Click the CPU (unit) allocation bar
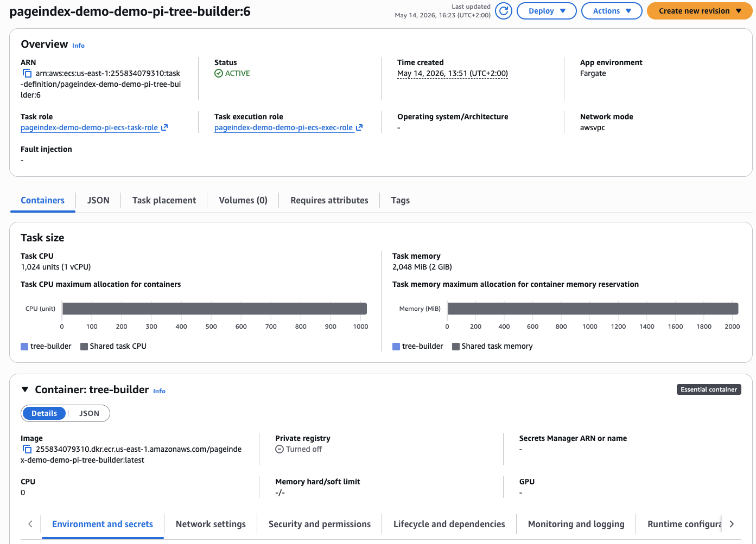Screen dimensions: 756x544 point(215,309)
